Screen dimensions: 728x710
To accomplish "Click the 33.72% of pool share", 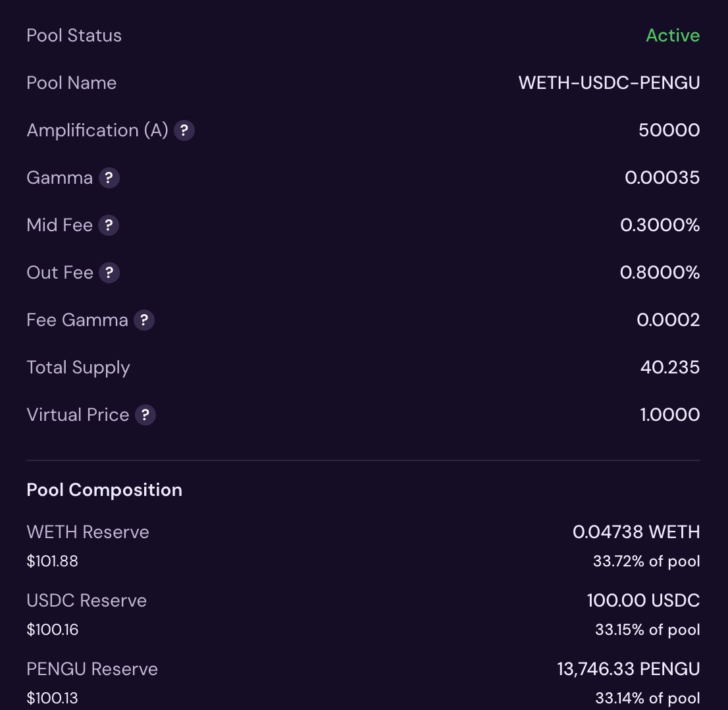I will tap(646, 562).
